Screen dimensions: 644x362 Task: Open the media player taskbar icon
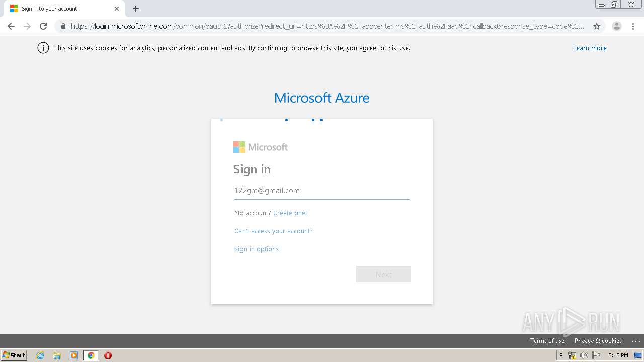coord(74,355)
